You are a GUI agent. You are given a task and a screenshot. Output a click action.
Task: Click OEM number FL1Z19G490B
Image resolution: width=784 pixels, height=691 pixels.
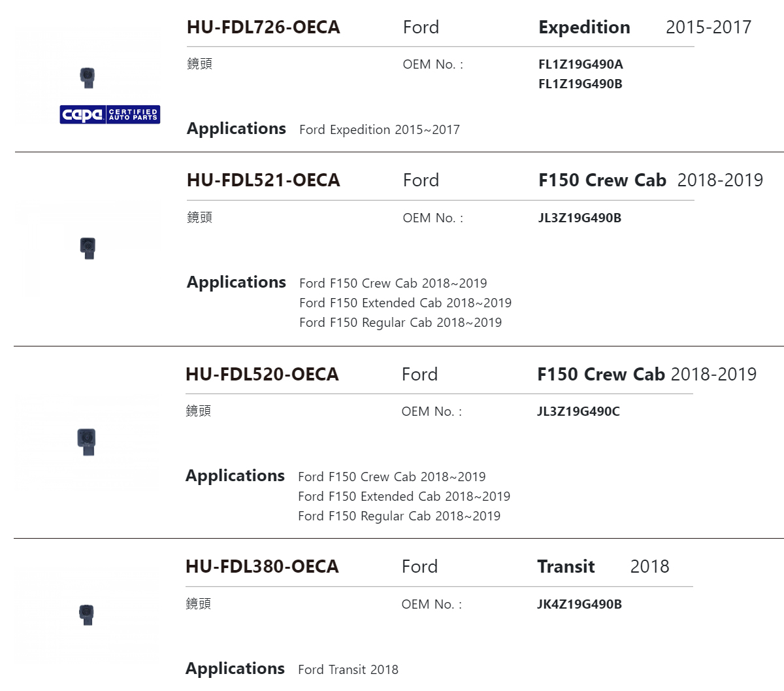[x=580, y=84]
